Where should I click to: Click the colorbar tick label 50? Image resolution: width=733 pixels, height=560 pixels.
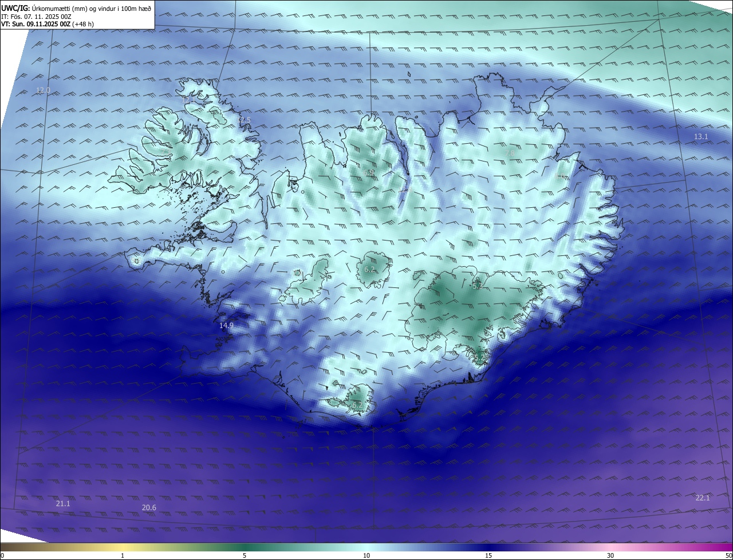tap(728, 555)
